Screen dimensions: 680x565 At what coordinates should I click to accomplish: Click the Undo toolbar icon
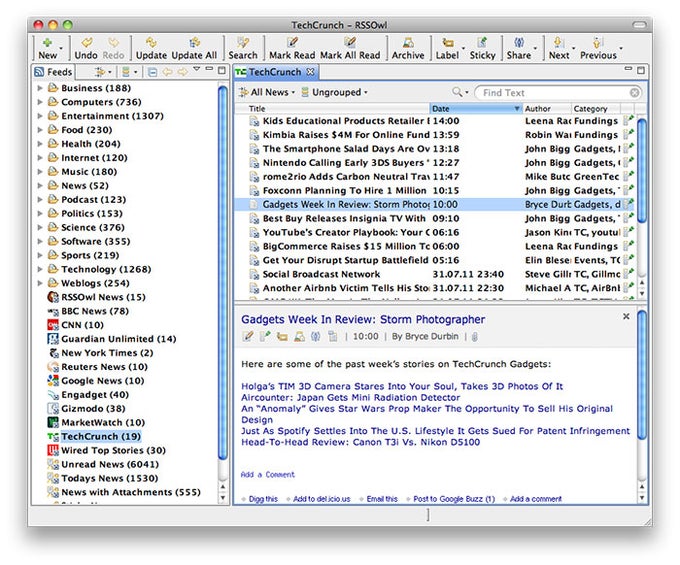click(x=86, y=42)
